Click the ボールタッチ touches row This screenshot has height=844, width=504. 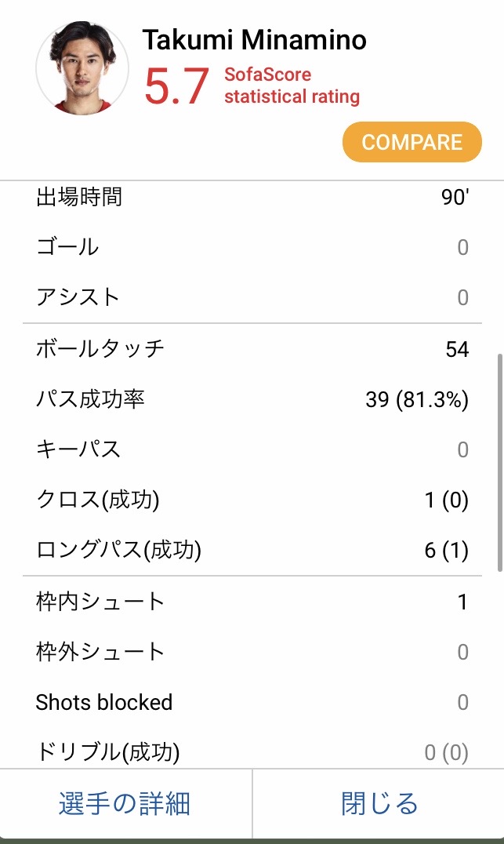tap(252, 349)
